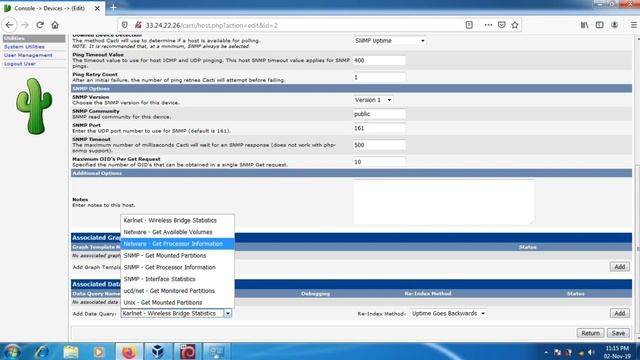Reload the Cacti device page
This screenshot has height=360, width=640.
click(x=40, y=25)
